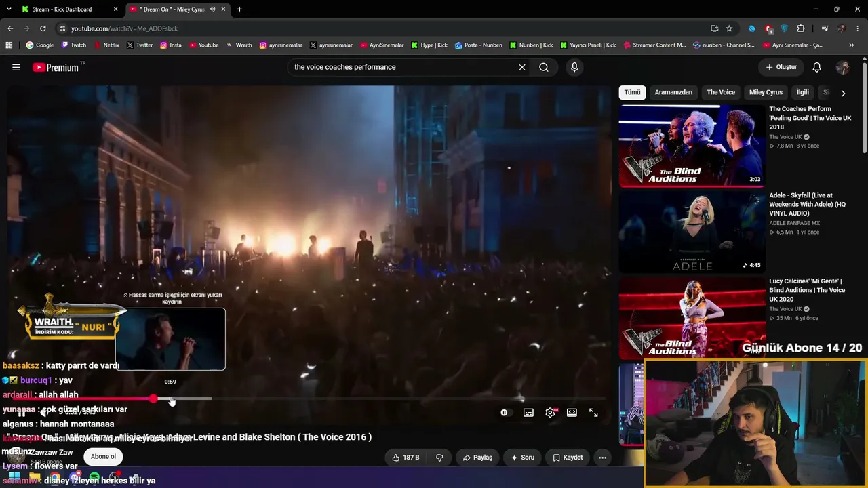Close the Dream On YouTube tab

[223, 9]
